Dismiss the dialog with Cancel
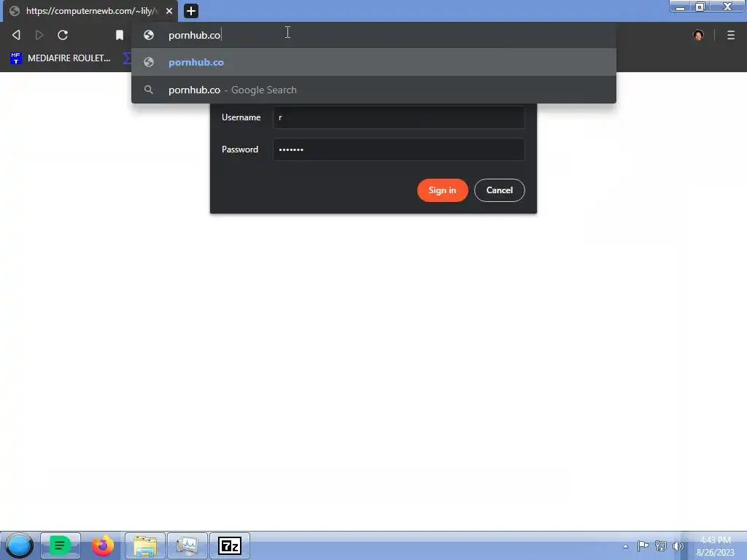The width and height of the screenshot is (747, 560). coord(499,190)
